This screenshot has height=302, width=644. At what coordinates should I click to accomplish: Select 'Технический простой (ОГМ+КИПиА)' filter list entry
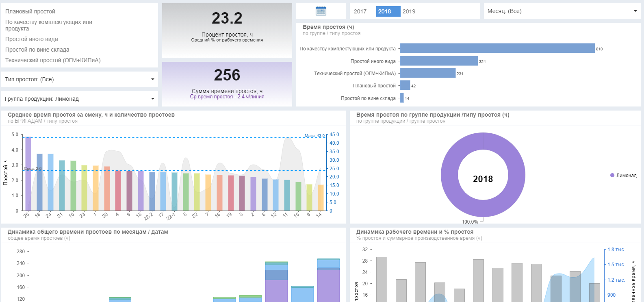pyautogui.click(x=53, y=60)
